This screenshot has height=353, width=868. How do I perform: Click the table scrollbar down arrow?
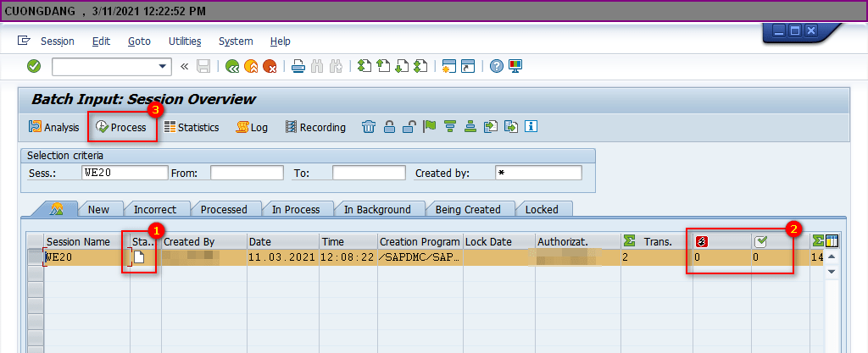point(832,272)
